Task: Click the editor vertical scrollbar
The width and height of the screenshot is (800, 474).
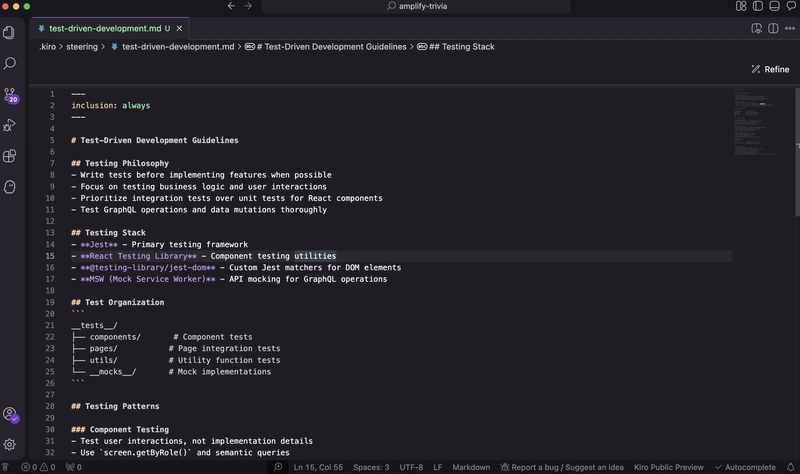Action: coord(797,152)
